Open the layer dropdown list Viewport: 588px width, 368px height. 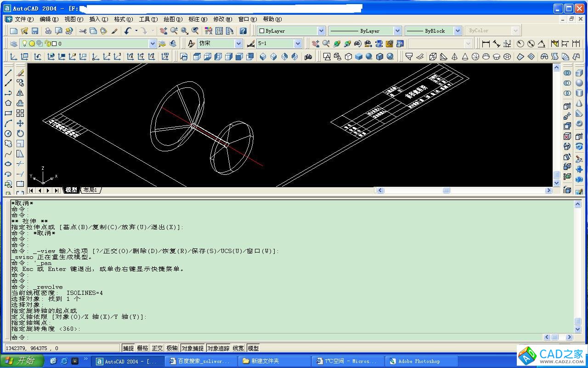(153, 44)
